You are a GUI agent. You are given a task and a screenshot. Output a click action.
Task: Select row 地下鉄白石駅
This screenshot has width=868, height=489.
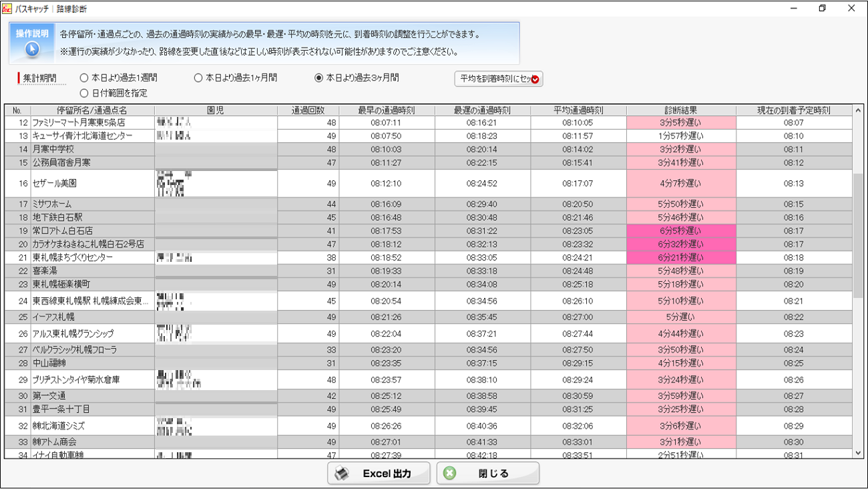click(429, 218)
